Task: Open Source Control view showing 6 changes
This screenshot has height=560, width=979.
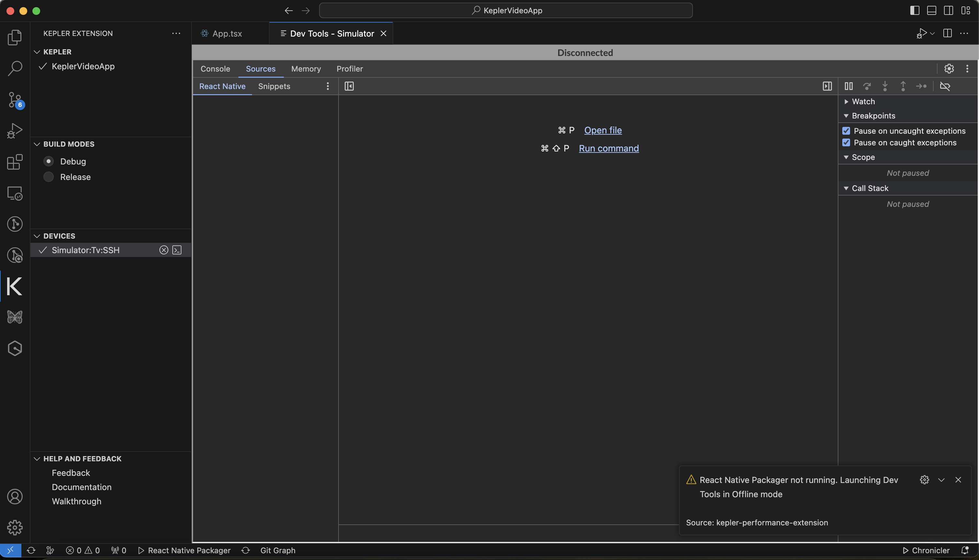Action: (x=14, y=100)
